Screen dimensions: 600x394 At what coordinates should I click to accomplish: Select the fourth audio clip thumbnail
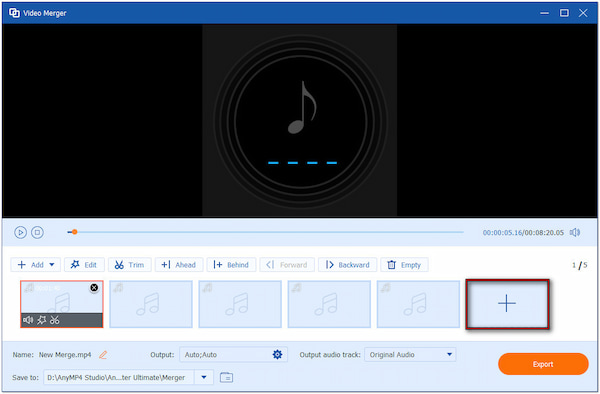329,304
